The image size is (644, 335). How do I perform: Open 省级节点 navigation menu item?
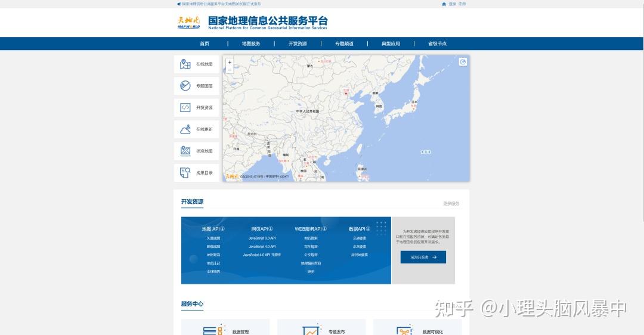click(438, 44)
